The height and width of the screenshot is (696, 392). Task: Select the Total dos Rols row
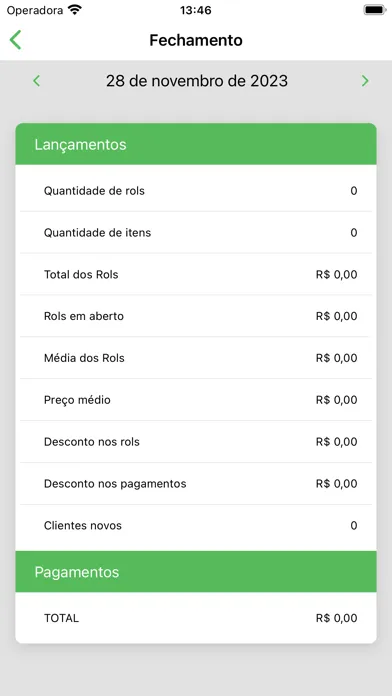[196, 274]
